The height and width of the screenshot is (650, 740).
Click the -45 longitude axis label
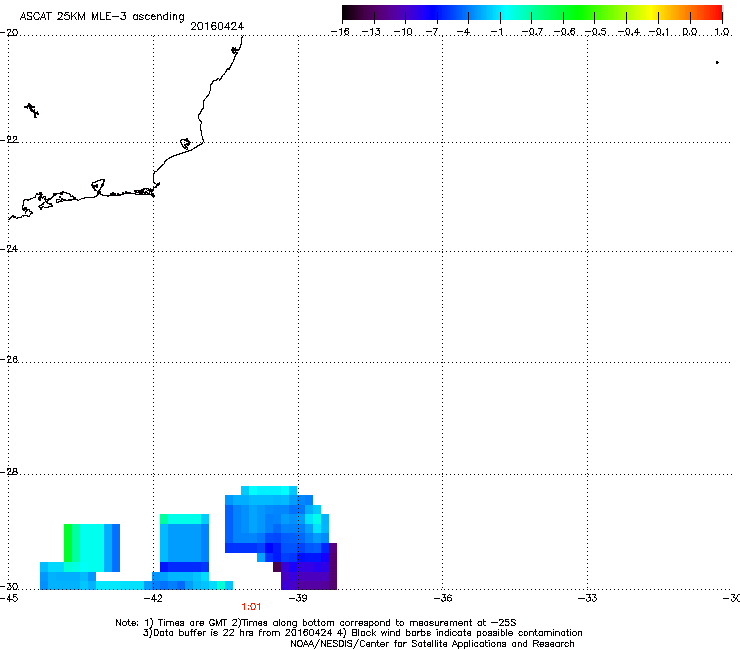point(8,598)
